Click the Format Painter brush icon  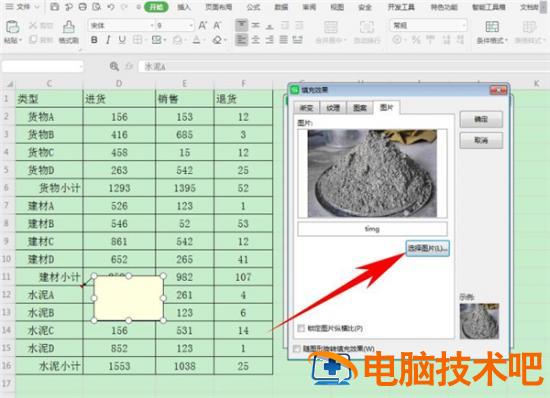pyautogui.click(x=68, y=27)
